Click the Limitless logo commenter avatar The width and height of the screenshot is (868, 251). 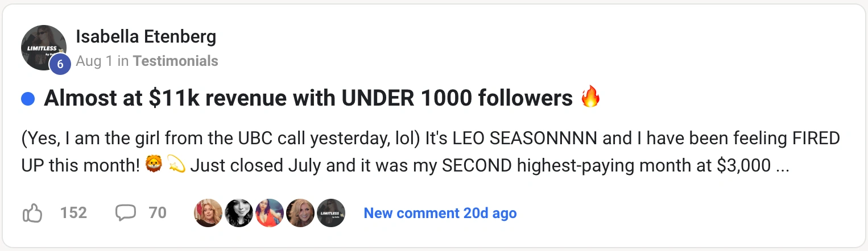[x=331, y=214]
